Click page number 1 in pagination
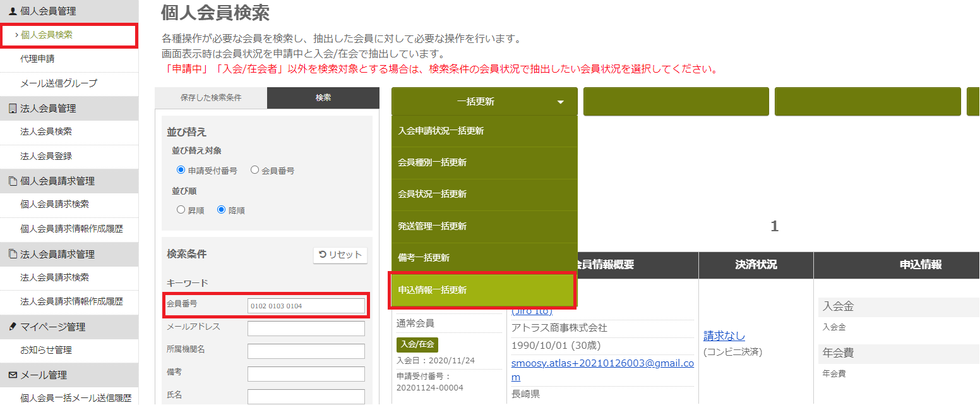 click(775, 227)
